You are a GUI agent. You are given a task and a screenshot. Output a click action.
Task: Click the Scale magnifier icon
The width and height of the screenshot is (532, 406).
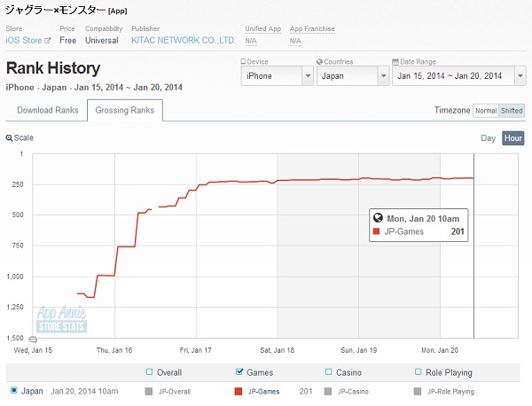click(9, 138)
